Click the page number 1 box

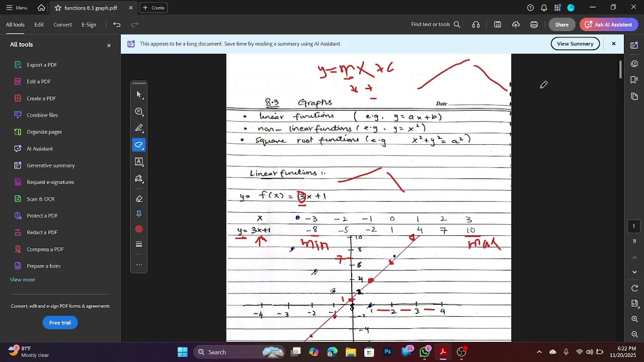pyautogui.click(x=634, y=226)
